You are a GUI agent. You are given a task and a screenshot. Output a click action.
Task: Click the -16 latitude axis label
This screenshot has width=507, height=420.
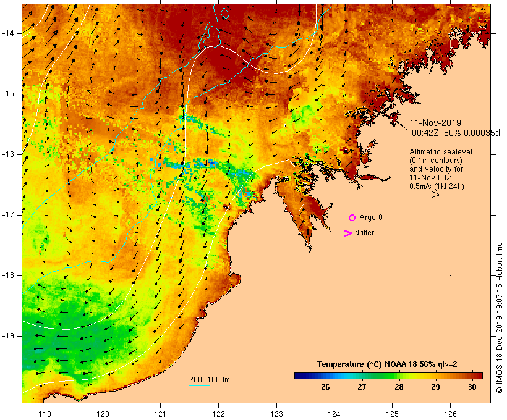click(8, 154)
